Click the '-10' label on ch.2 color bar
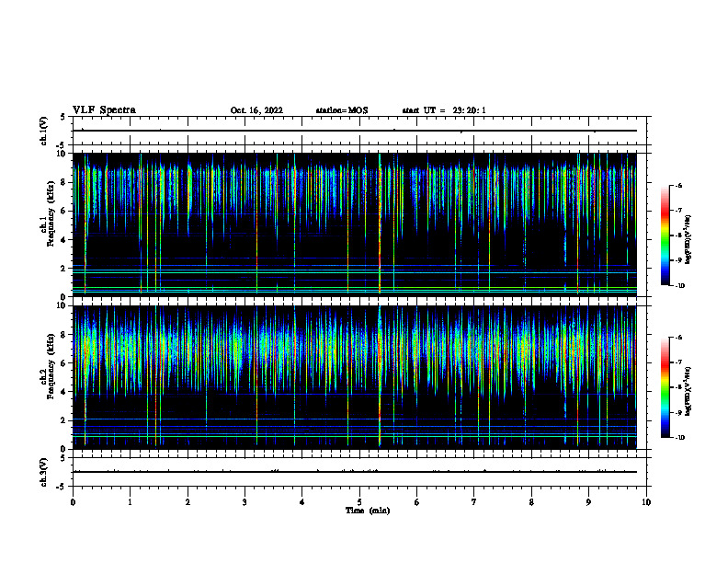 679,438
